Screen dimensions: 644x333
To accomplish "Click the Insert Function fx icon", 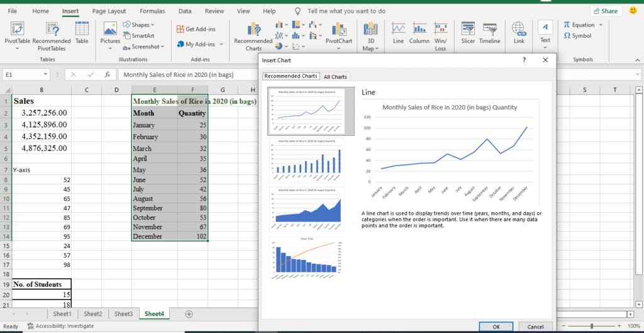I will pos(107,75).
